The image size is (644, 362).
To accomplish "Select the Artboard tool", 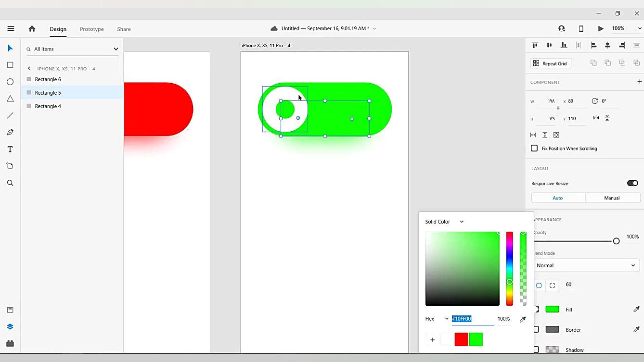I will point(10,166).
